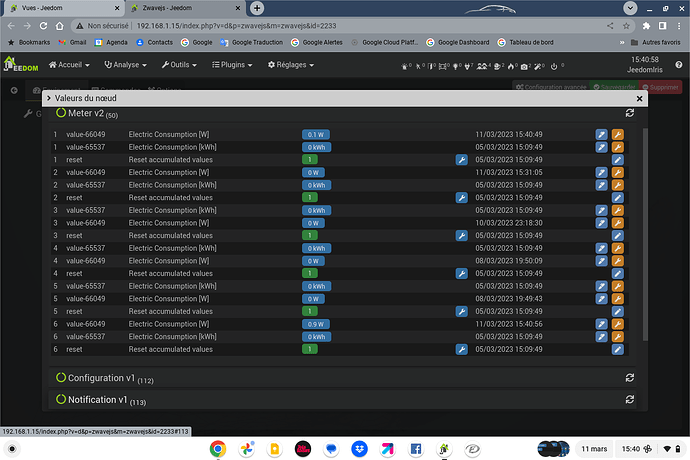The image size is (690, 460).
Task: Launch Chrome from the shelf
Action: click(x=218, y=449)
